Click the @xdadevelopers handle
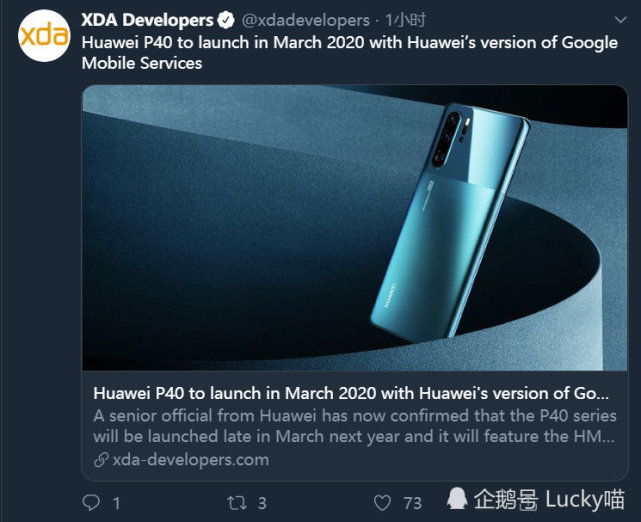 click(x=306, y=20)
